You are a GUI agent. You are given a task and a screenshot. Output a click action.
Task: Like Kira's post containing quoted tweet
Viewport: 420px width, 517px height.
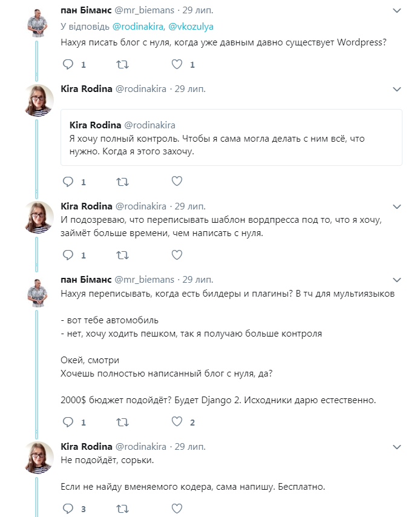pos(177,181)
